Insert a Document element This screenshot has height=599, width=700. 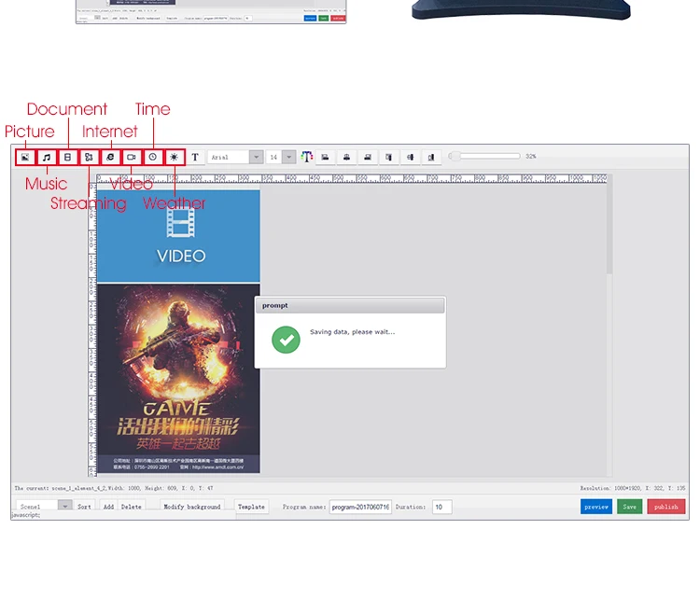pyautogui.click(x=68, y=157)
